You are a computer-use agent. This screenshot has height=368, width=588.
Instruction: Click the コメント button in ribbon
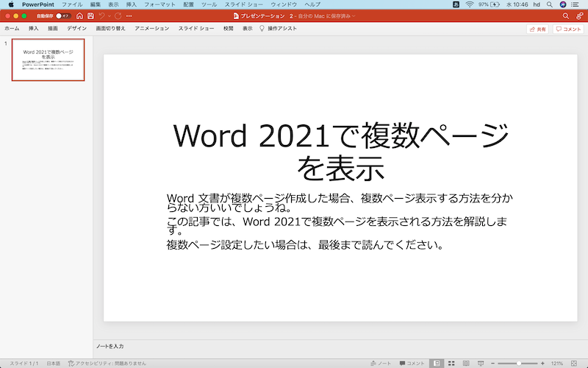click(x=568, y=29)
